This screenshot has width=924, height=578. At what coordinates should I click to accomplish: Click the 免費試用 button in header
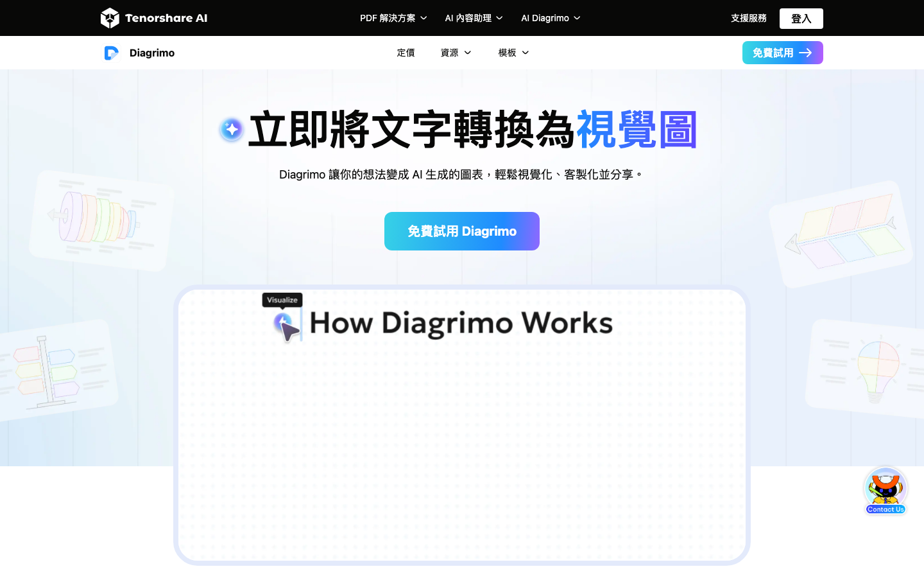point(782,53)
